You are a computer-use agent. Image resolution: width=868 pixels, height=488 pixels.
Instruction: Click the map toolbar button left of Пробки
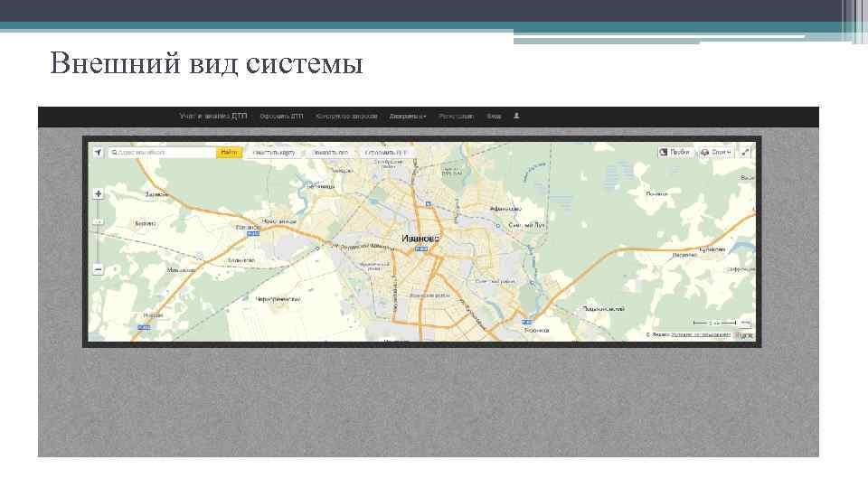(386, 152)
